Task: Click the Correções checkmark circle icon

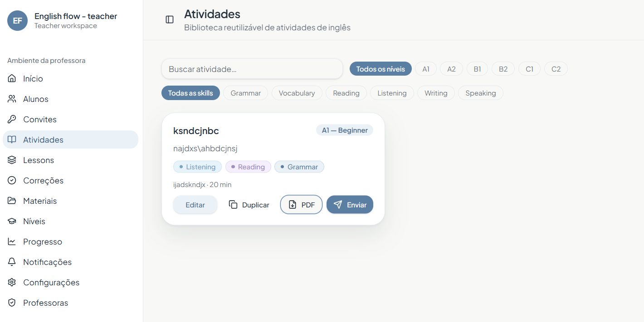Action: pos(12,180)
